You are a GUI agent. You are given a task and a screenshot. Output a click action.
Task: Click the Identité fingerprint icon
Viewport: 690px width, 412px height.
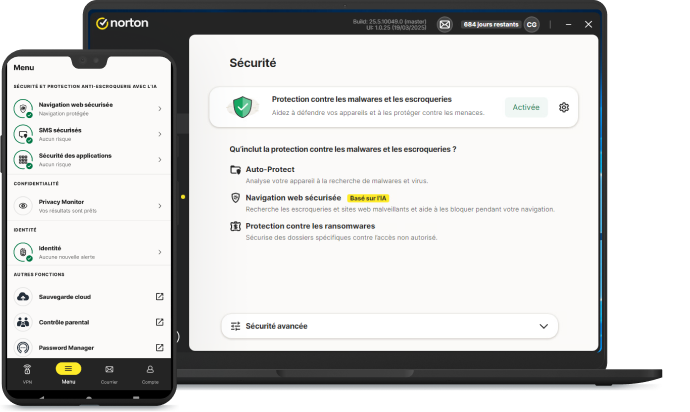pyautogui.click(x=24, y=250)
